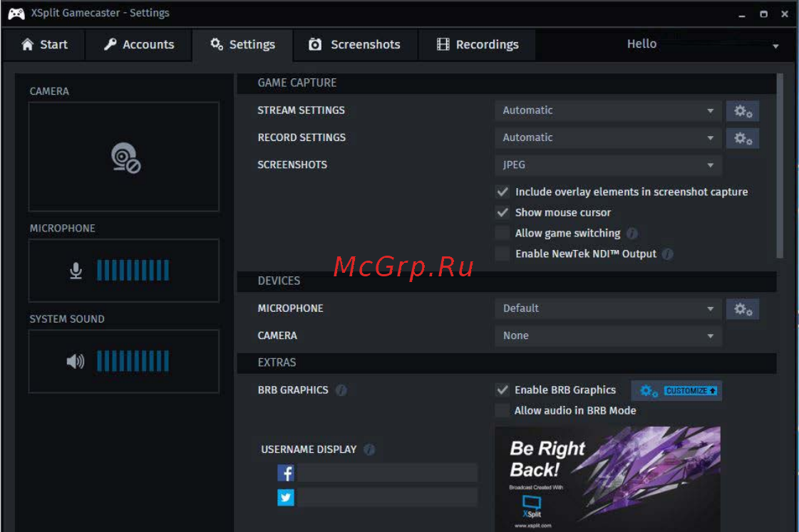The image size is (799, 532).
Task: Click the 'DEVICES' section header
Action: point(507,281)
